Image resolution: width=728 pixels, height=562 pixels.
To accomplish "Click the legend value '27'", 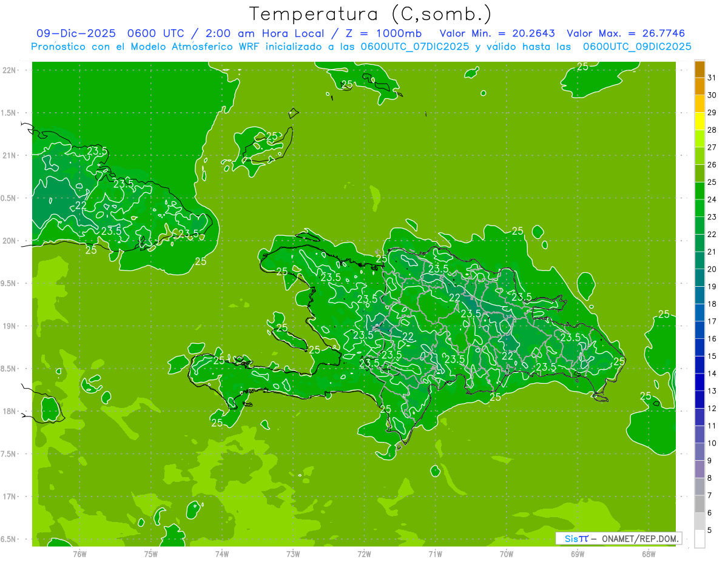I will [x=712, y=147].
